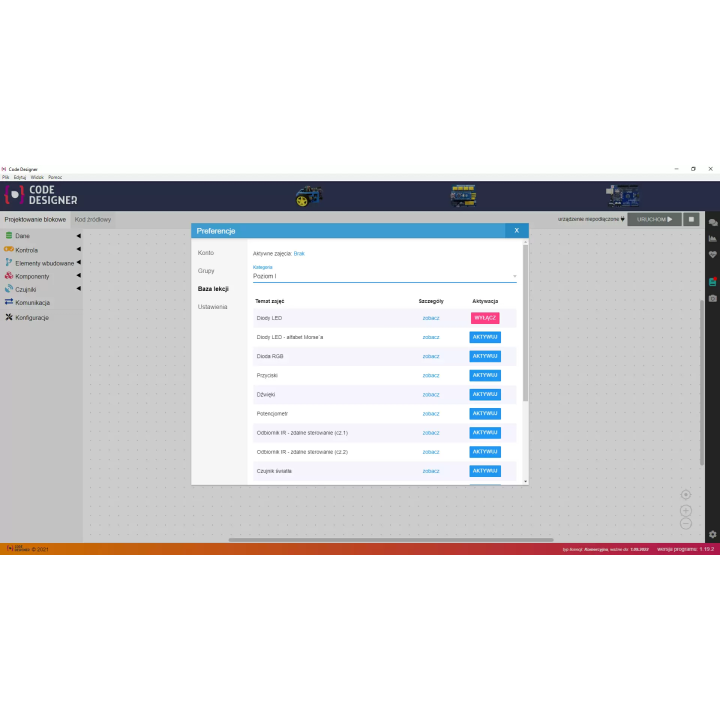Image resolution: width=720 pixels, height=720 pixels.
Task: Open the chat panel icon
Action: tap(712, 223)
